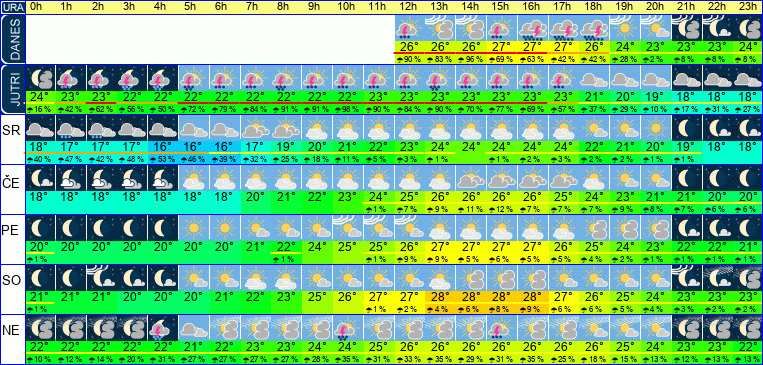Click the DANES 19h sunny icon
This screenshot has width=763, height=365.
[x=625, y=28]
